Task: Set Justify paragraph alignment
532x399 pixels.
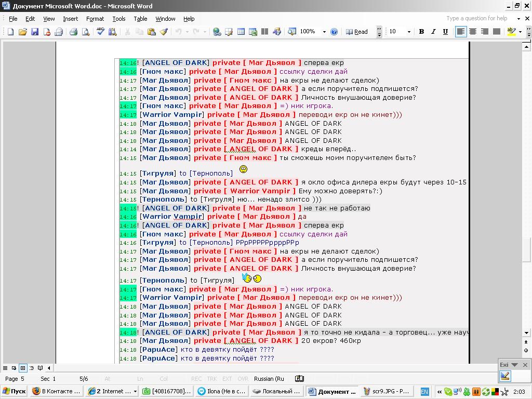Action: [x=497, y=32]
